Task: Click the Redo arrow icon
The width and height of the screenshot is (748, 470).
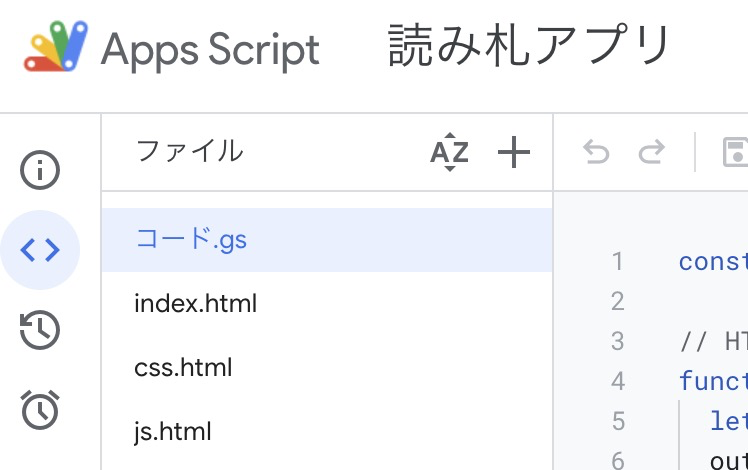Action: coord(652,152)
